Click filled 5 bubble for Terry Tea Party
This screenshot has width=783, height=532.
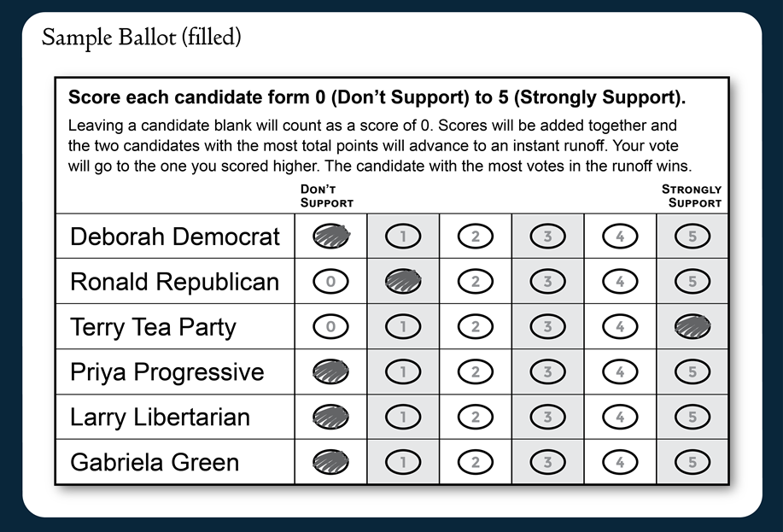point(692,327)
